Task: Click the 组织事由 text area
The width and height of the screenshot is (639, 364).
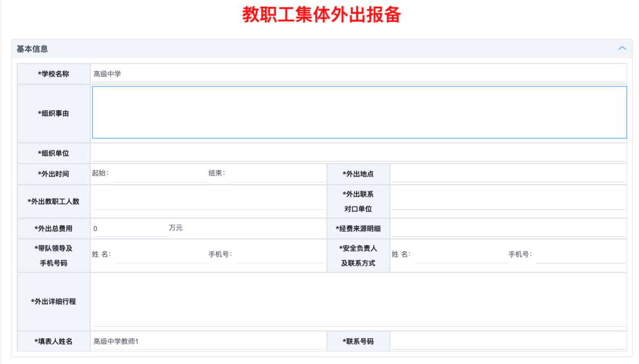Action: click(359, 112)
